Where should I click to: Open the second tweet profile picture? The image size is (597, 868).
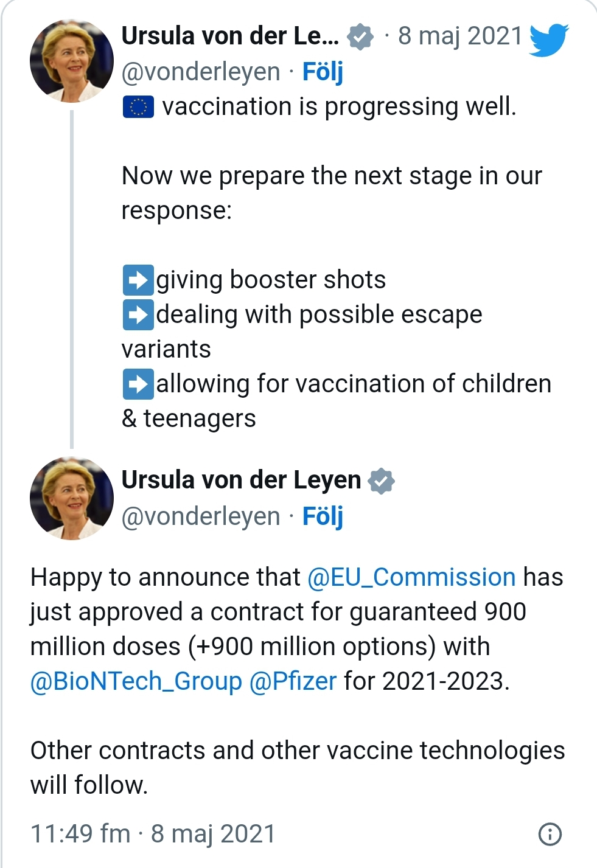point(72,498)
